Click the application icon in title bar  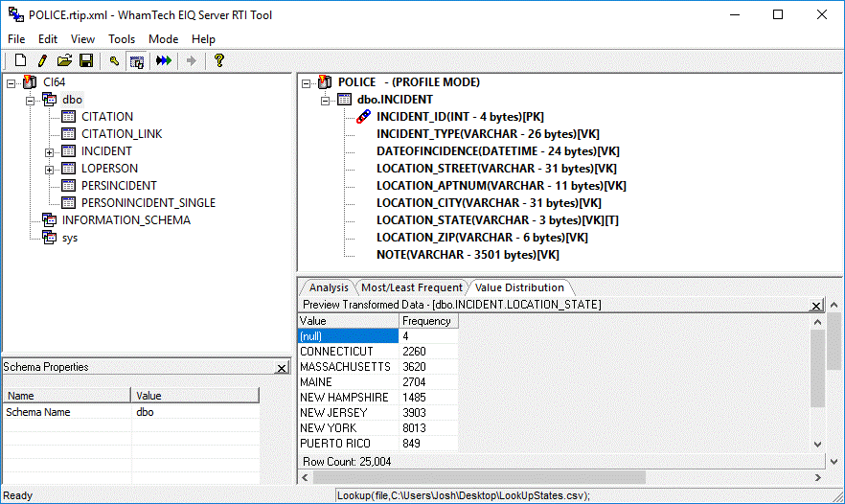15,14
